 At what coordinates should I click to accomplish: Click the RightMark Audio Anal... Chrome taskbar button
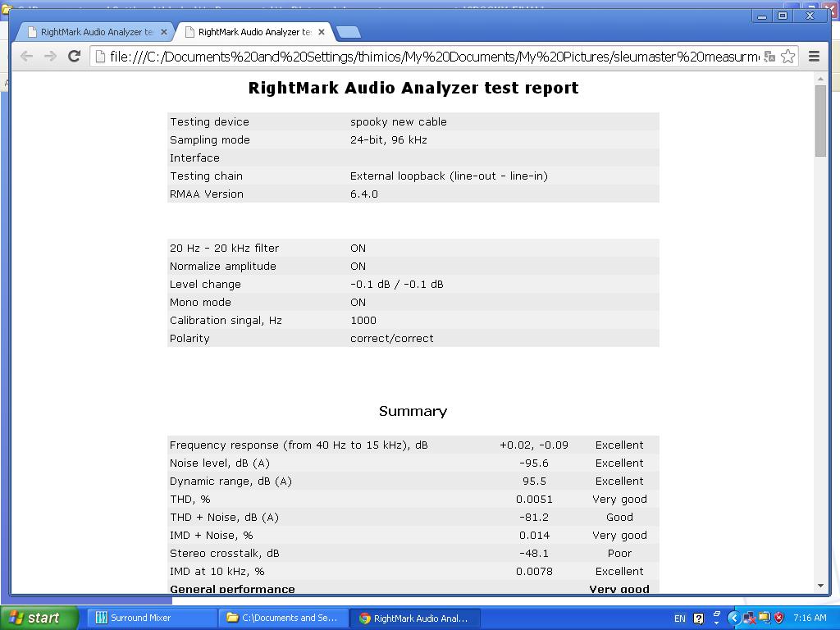[414, 618]
